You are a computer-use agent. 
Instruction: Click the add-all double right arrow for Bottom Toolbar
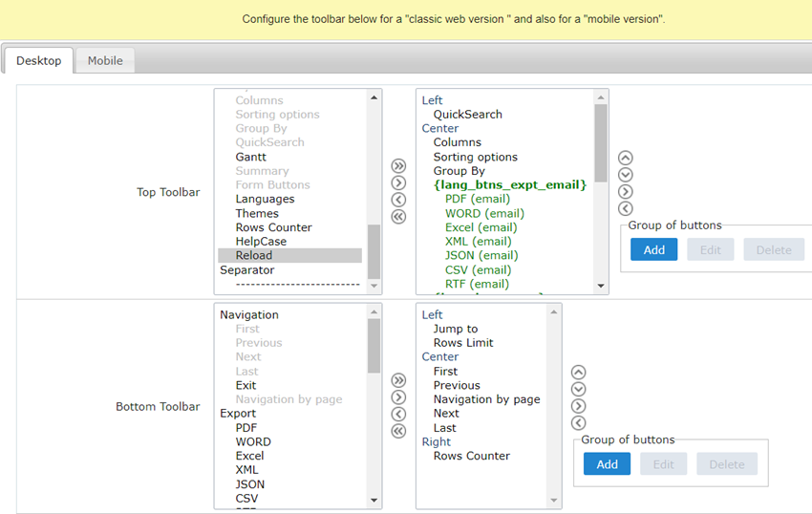pos(398,380)
